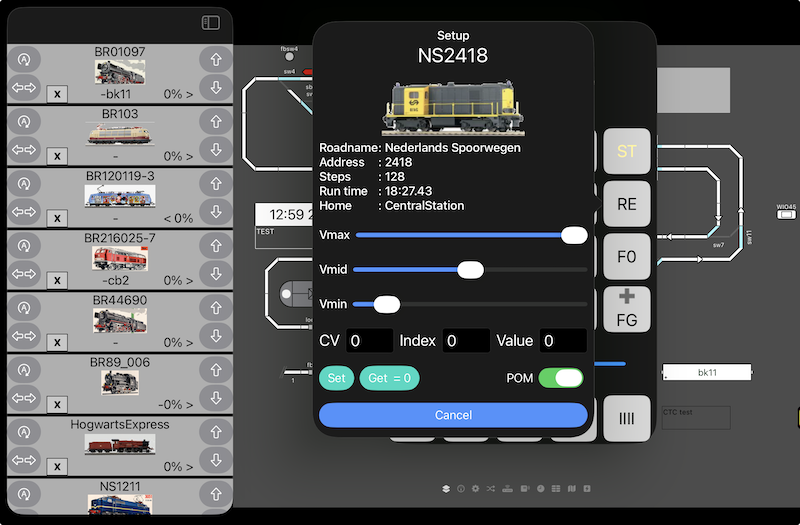The image size is (800, 525).
Task: Cancel the NS2418 setup dialog
Action: click(453, 415)
